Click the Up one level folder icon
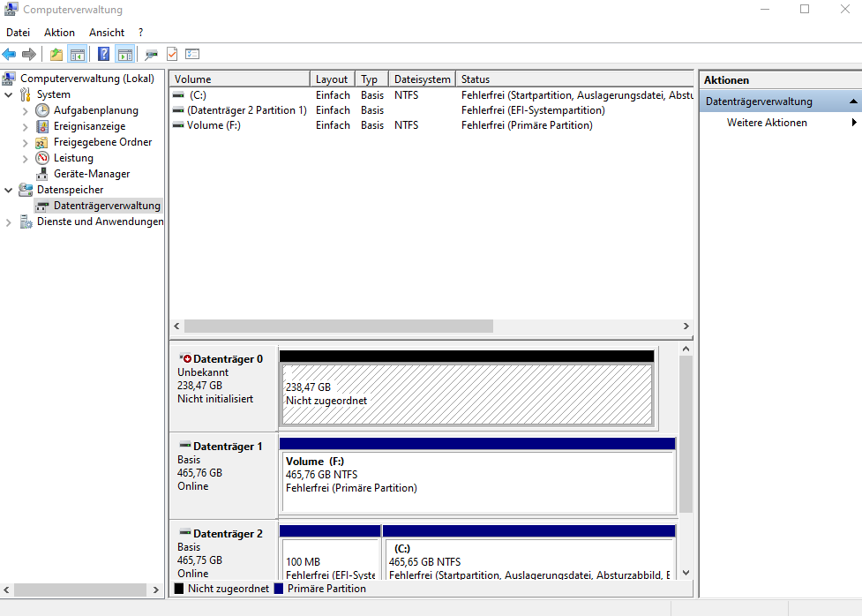The height and width of the screenshot is (616, 862). [56, 54]
